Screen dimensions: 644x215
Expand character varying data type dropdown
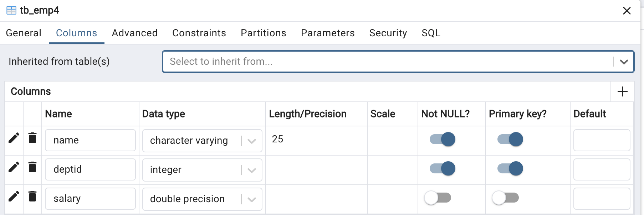tap(252, 141)
